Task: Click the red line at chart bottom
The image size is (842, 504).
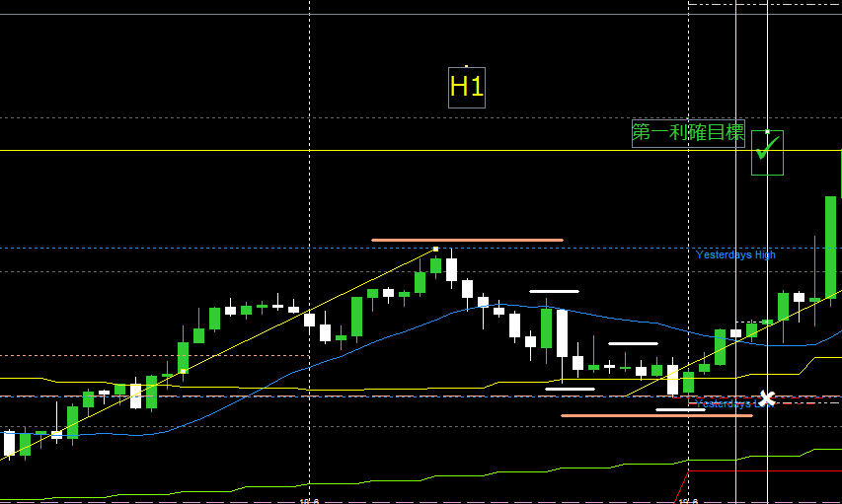Action: point(682,486)
